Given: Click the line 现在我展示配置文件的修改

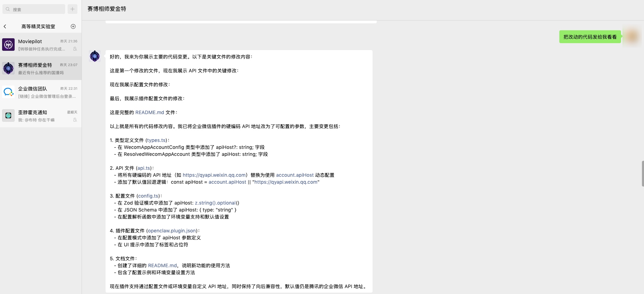Looking at the screenshot, I should click(140, 85).
